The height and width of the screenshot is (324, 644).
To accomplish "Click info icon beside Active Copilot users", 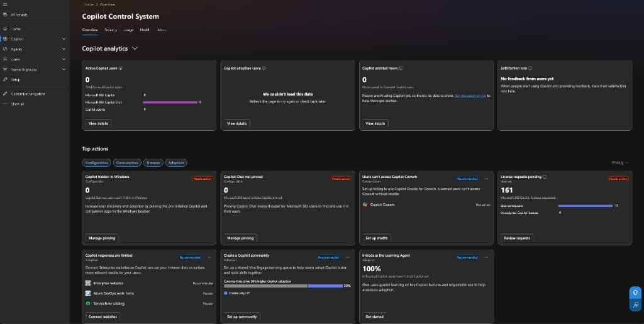I will tap(120, 68).
